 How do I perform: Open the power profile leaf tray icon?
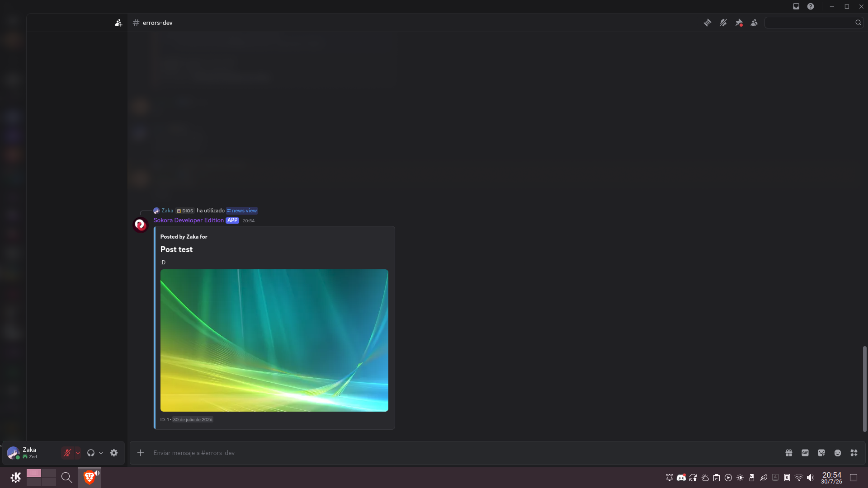coord(764,478)
